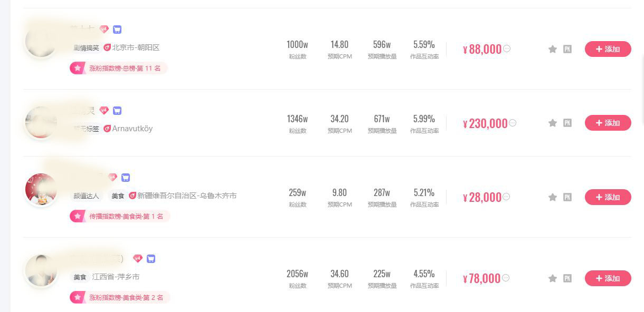644x312 pixels.
Task: Toggle the favorite star for the ¥230,000 creator
Action: [x=553, y=123]
